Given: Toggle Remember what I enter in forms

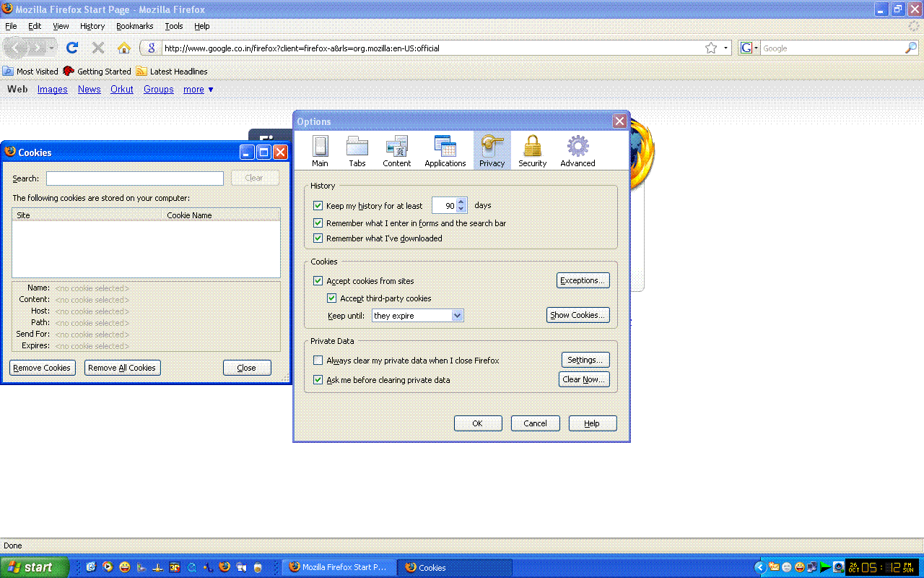Looking at the screenshot, I should coord(318,223).
